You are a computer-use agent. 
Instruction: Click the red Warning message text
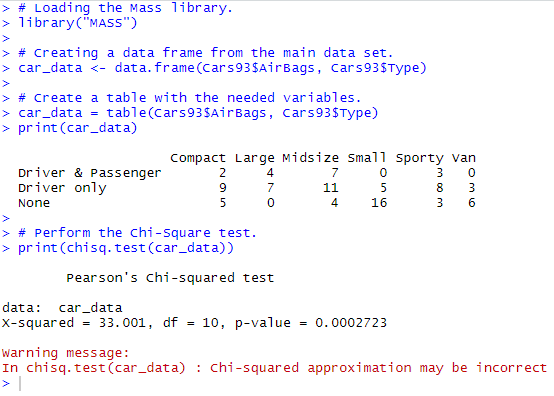pyautogui.click(x=66, y=353)
